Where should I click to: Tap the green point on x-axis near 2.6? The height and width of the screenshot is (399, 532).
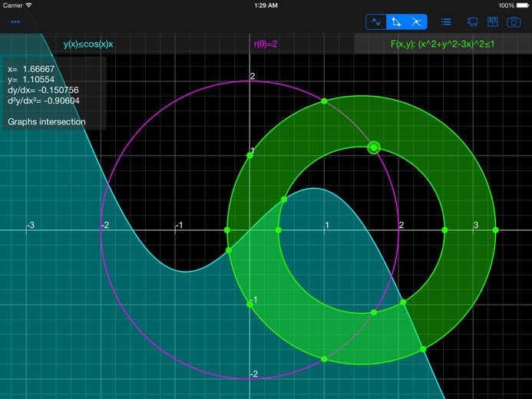tap(444, 230)
